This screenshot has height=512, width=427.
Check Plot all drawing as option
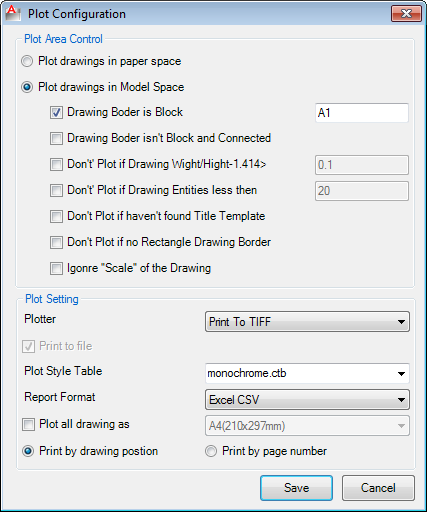pyautogui.click(x=28, y=425)
